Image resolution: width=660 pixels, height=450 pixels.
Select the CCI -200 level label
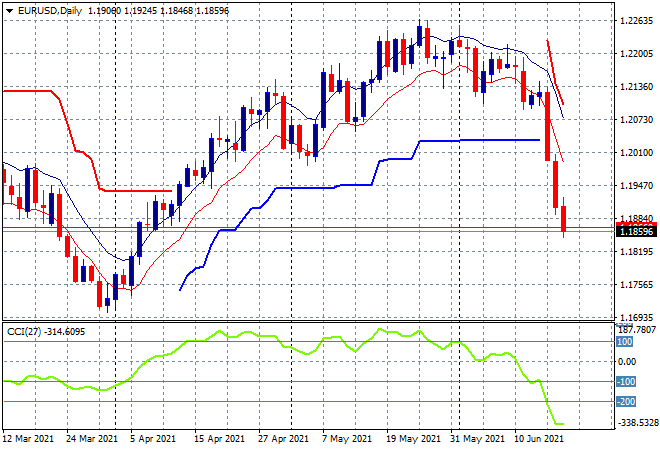[x=626, y=402]
